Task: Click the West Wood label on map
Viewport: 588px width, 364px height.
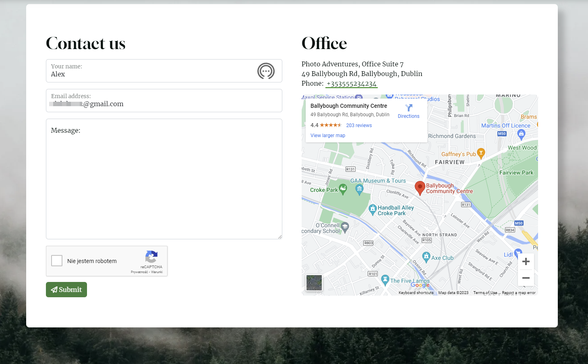Action: [x=522, y=148]
